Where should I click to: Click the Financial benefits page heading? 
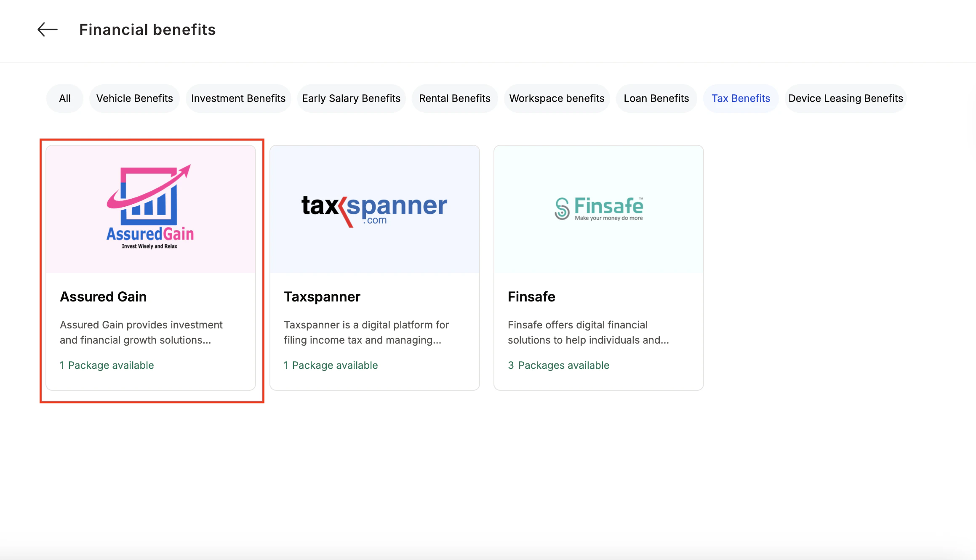pyautogui.click(x=147, y=29)
